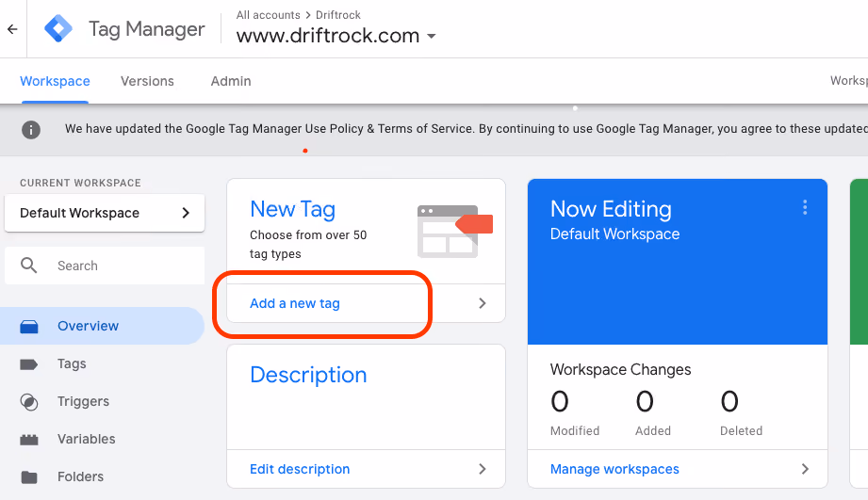Open Variables in the sidebar
Viewport: 868px width, 500px height.
coord(87,439)
